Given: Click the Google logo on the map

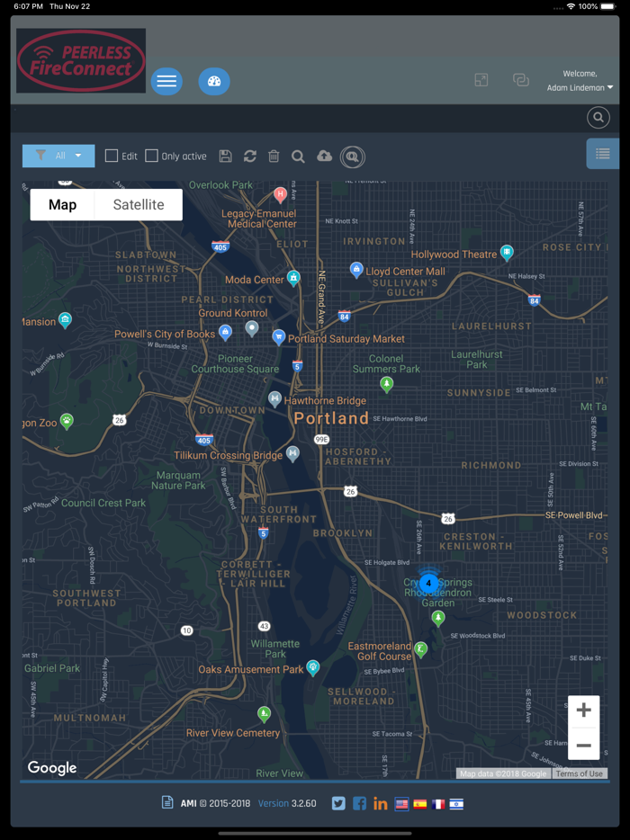Looking at the screenshot, I should coord(52,768).
